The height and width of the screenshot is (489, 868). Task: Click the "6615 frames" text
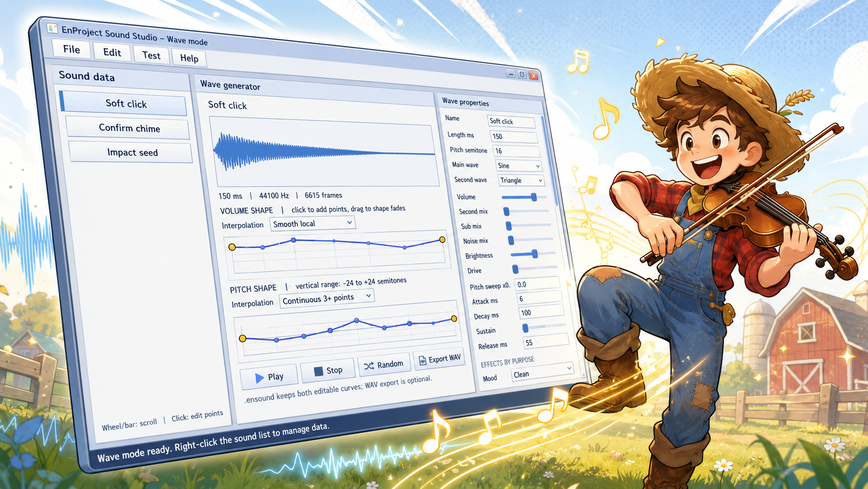[323, 195]
